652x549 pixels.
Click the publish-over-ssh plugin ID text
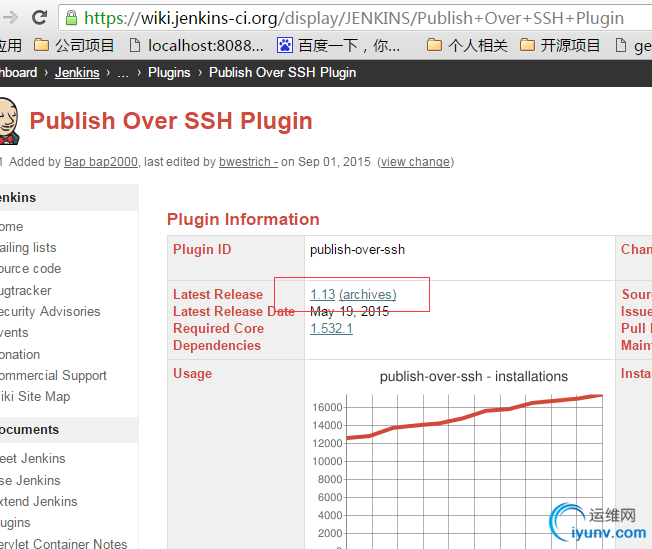358,250
